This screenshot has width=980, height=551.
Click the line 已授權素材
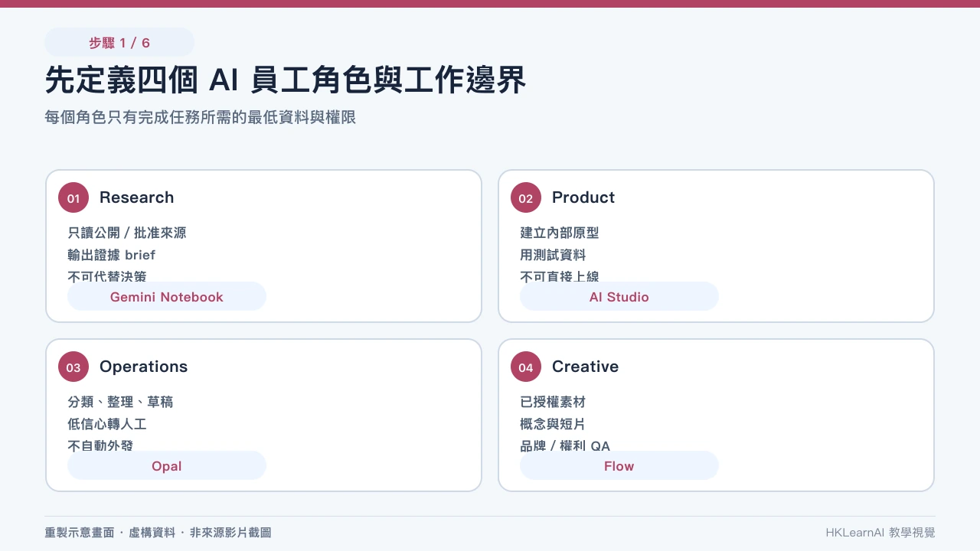click(x=553, y=402)
